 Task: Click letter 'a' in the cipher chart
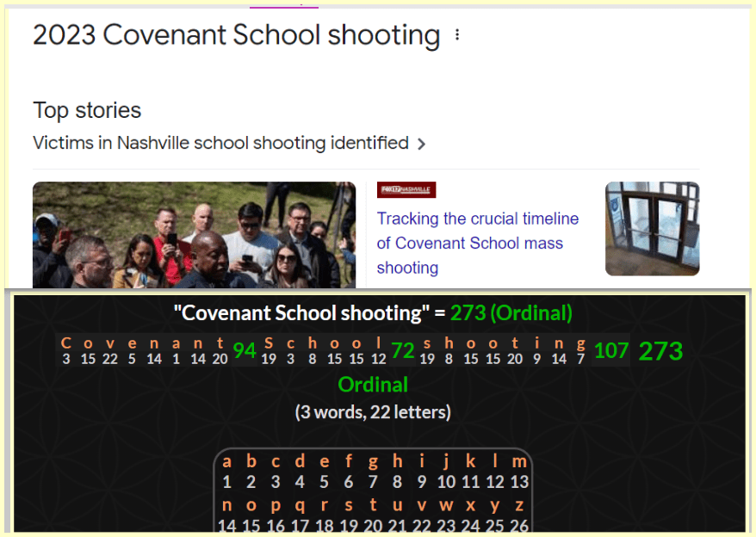(227, 461)
